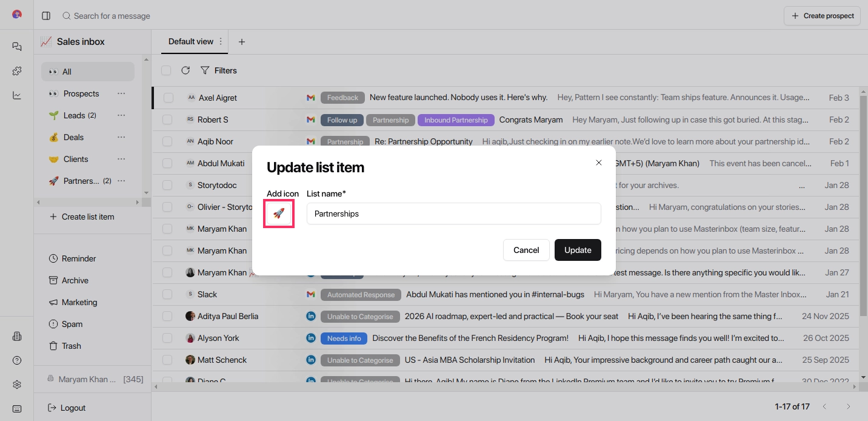The height and width of the screenshot is (421, 868).
Task: Select the Slack conversation checkbox
Action: click(167, 294)
